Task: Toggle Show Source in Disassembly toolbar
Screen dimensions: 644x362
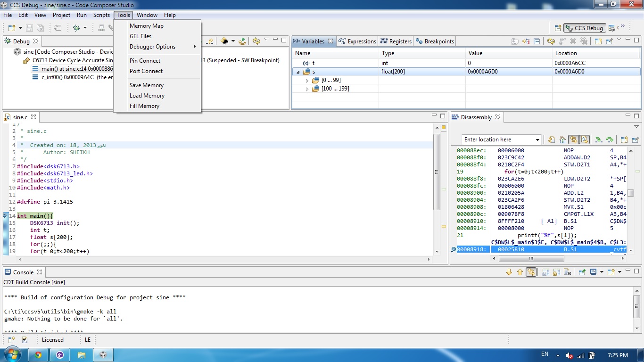Action: (584, 140)
